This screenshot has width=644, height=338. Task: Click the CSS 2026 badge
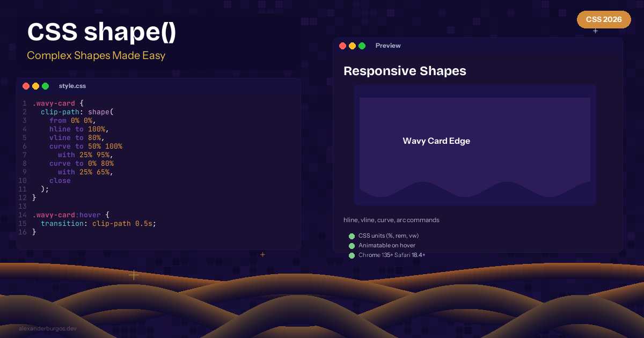(x=604, y=19)
